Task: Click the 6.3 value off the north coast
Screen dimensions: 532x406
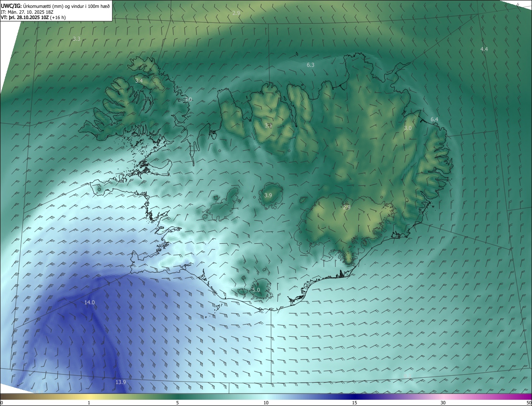Action: (310, 65)
